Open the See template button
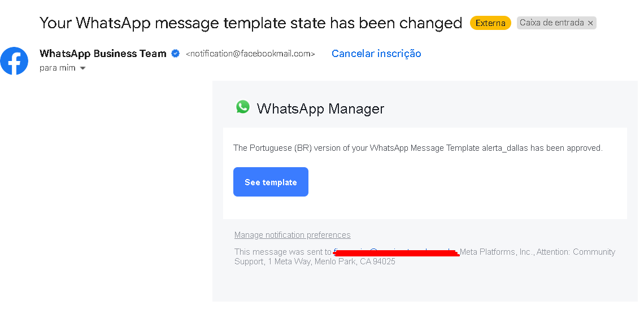This screenshot has width=644, height=327. pyautogui.click(x=271, y=182)
